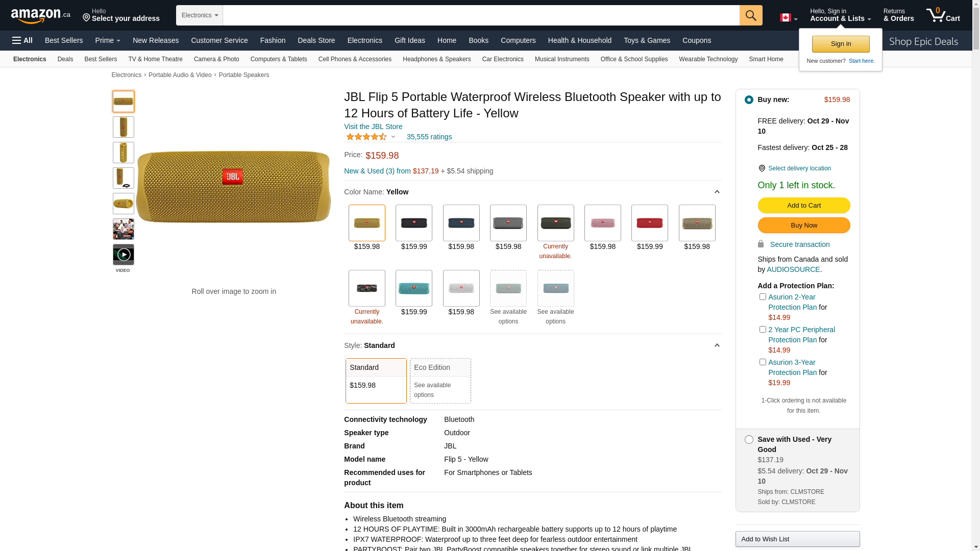This screenshot has height=551, width=980.
Task: Visit the JBL Store link
Action: (373, 127)
